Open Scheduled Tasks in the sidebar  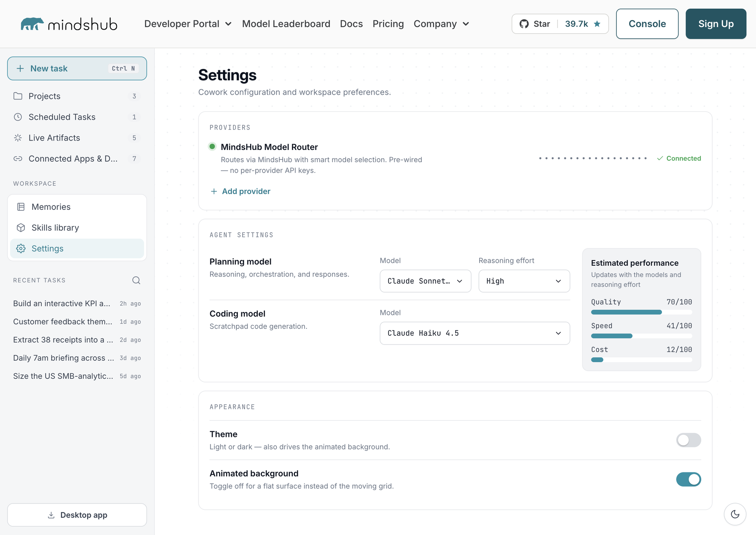pyautogui.click(x=77, y=117)
